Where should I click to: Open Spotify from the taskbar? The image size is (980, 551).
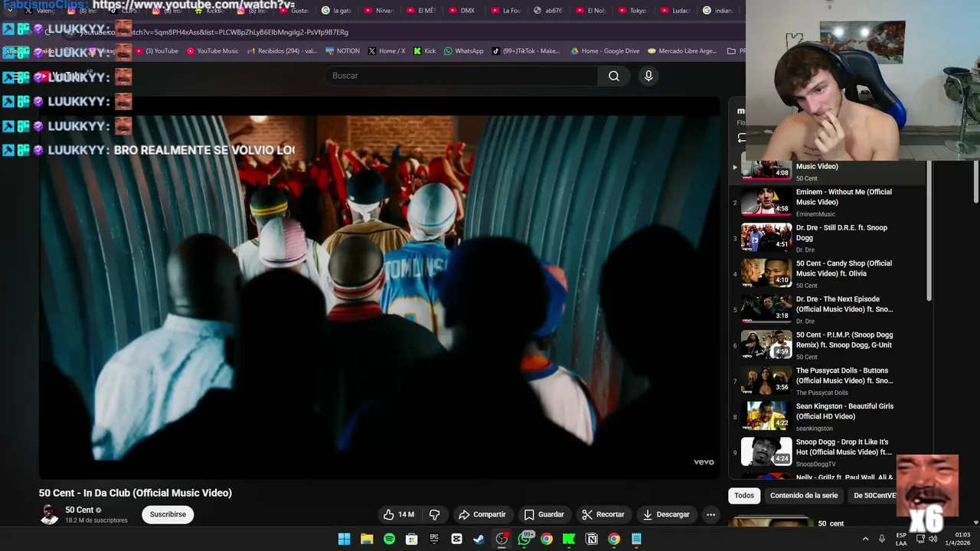click(x=389, y=539)
